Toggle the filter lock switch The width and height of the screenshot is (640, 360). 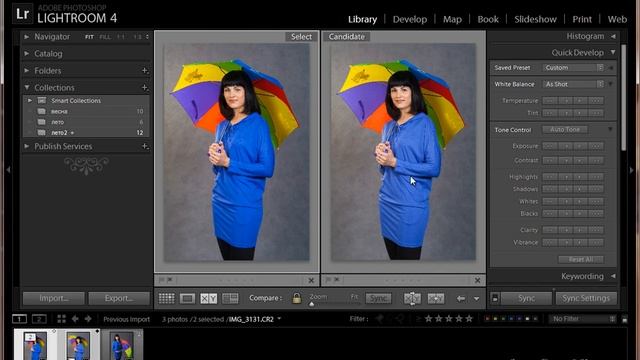[x=624, y=319]
